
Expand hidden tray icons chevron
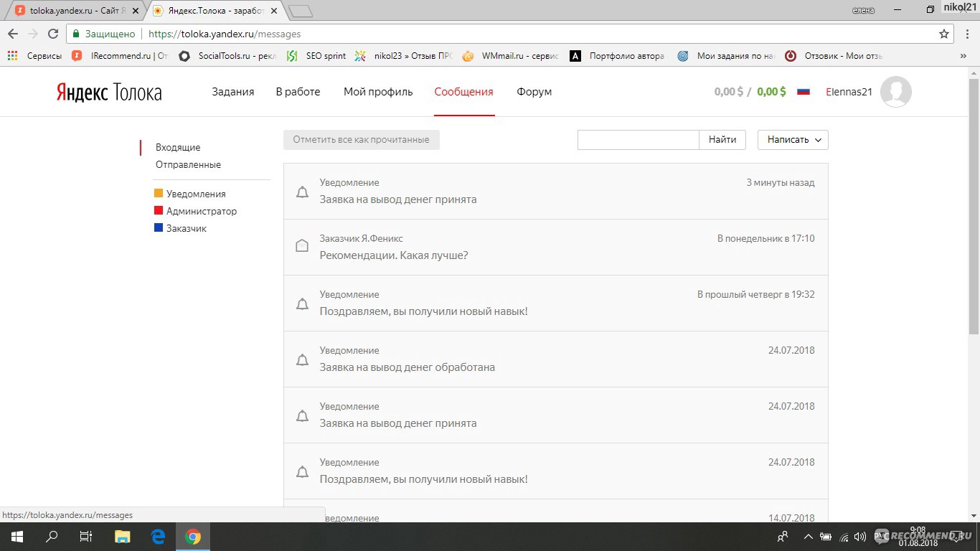pyautogui.click(x=809, y=537)
